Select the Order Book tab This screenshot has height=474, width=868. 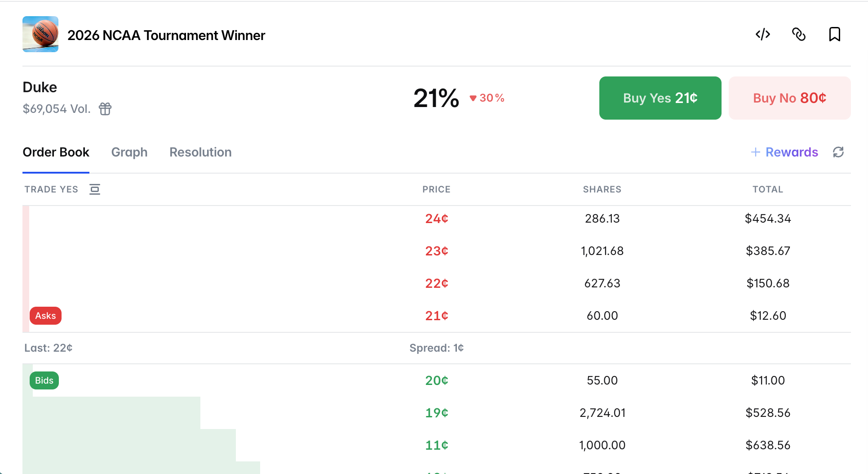pos(56,152)
